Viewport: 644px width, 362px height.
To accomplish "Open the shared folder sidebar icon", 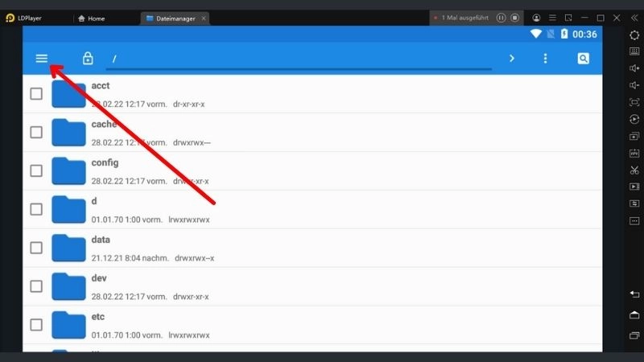I will [x=634, y=204].
